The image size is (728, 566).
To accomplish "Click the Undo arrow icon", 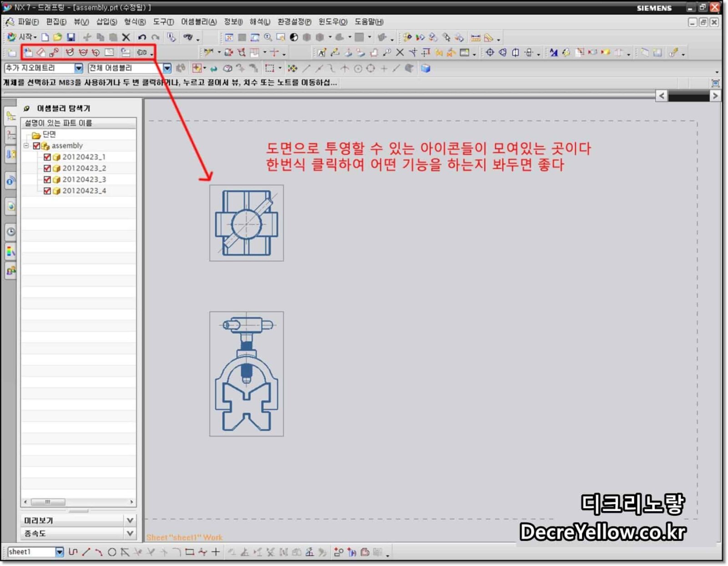I will pos(142,37).
